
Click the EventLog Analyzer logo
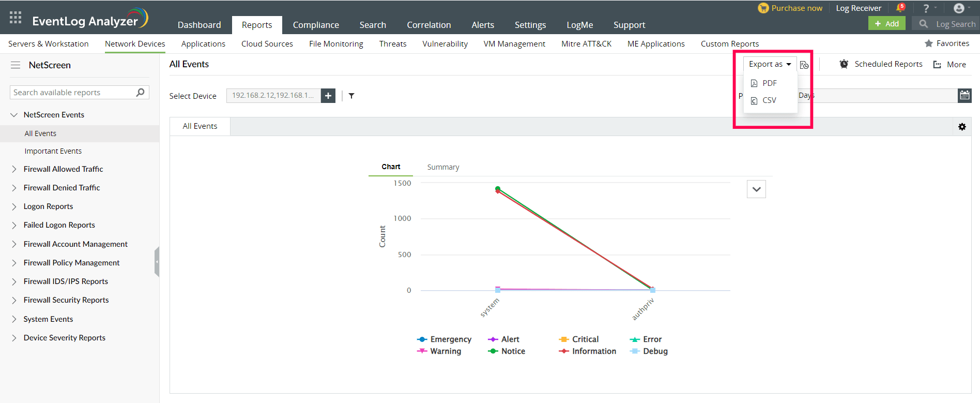(x=90, y=20)
